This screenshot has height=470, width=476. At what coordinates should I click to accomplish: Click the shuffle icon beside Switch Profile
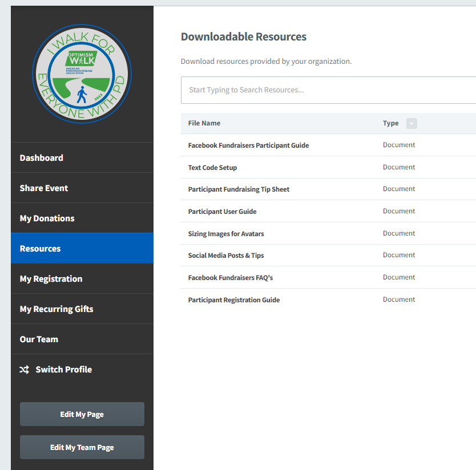tap(25, 370)
